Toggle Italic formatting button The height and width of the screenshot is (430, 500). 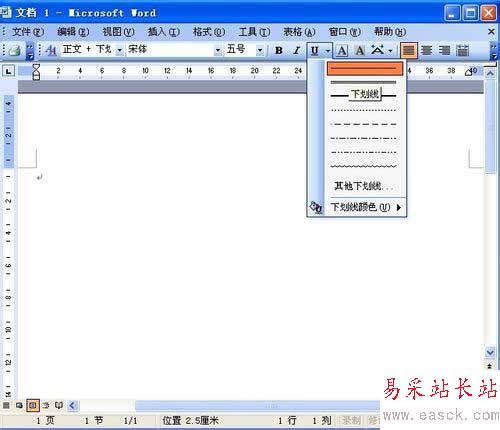pyautogui.click(x=296, y=50)
